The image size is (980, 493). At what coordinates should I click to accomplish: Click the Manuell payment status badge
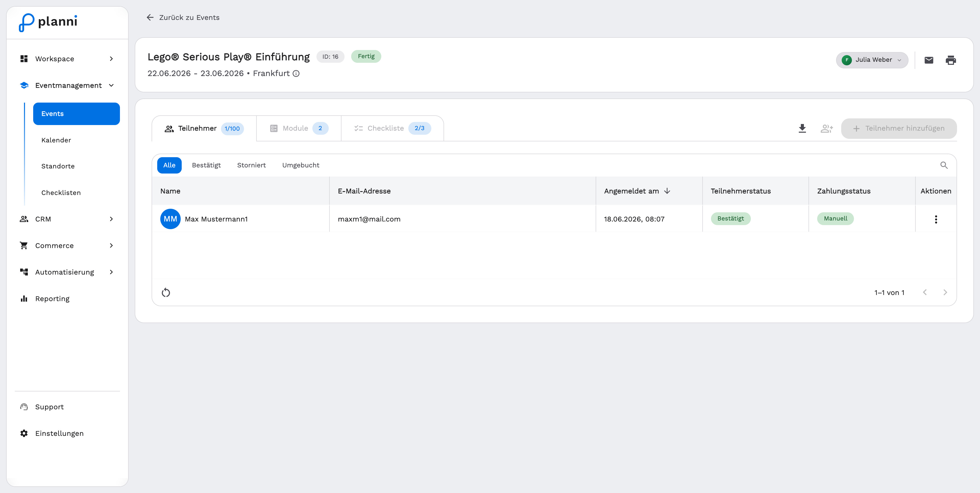click(836, 219)
